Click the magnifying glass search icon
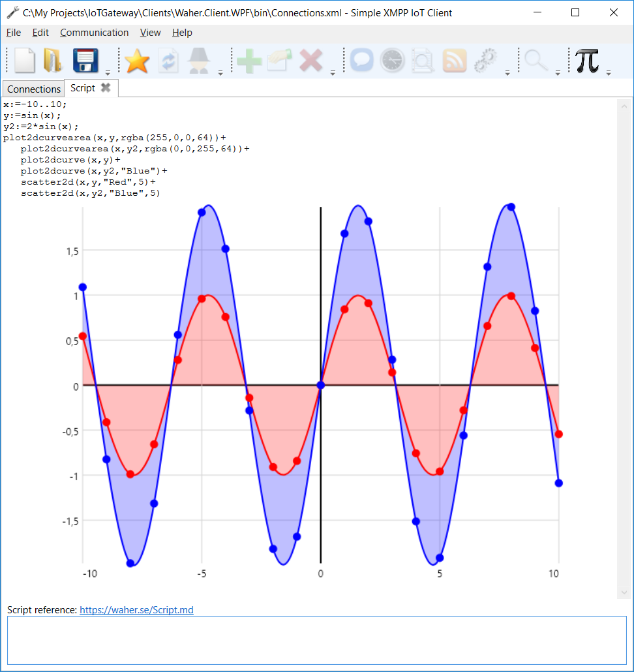 click(x=536, y=61)
